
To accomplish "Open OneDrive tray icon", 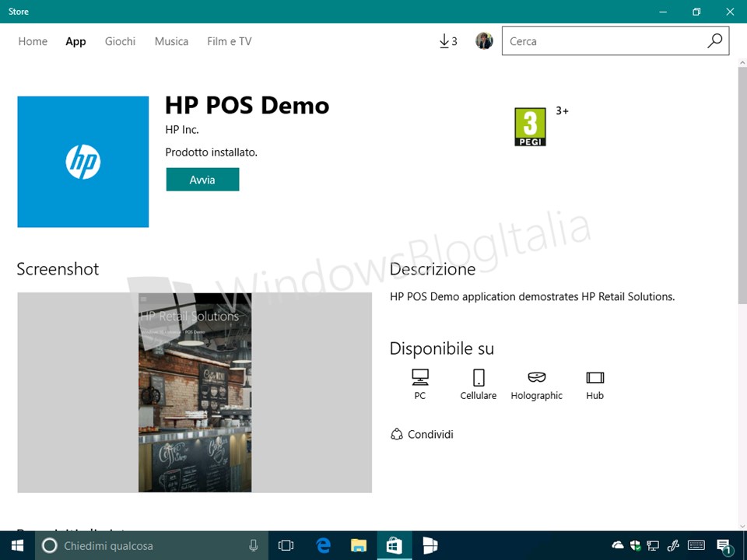I will coord(617,545).
